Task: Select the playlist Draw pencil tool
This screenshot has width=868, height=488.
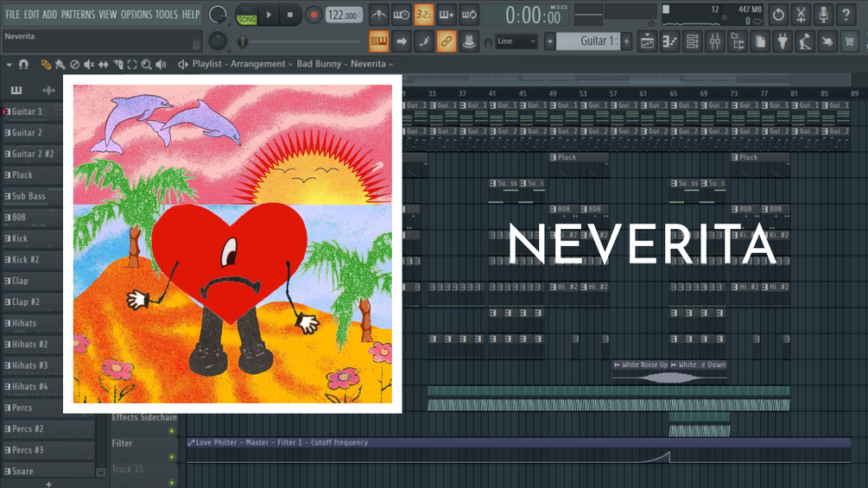Action: coord(46,64)
